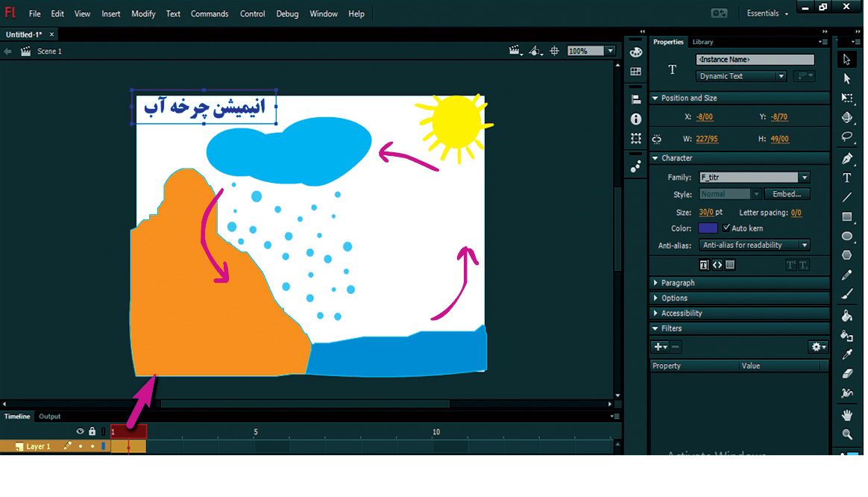Pick the Paint Bucket tool
The height and width of the screenshot is (497, 868).
point(847,316)
